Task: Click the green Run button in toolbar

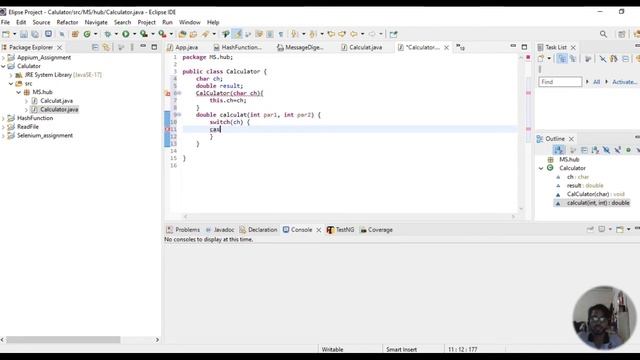Action: [126, 34]
